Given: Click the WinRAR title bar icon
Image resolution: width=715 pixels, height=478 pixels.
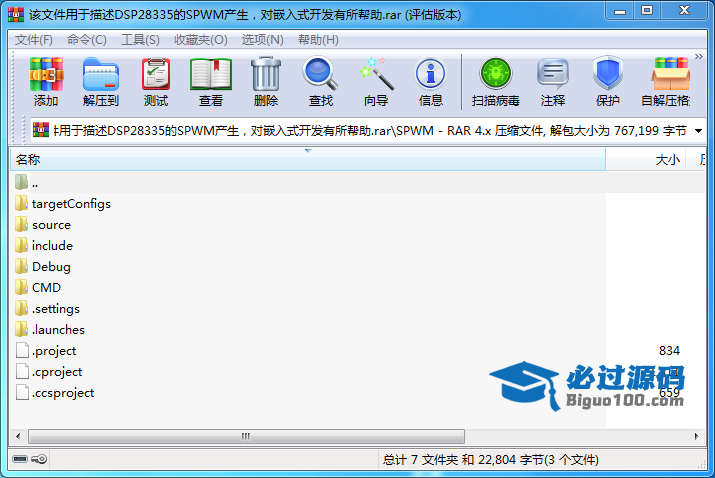Looking at the screenshot, I should click(x=16, y=14).
